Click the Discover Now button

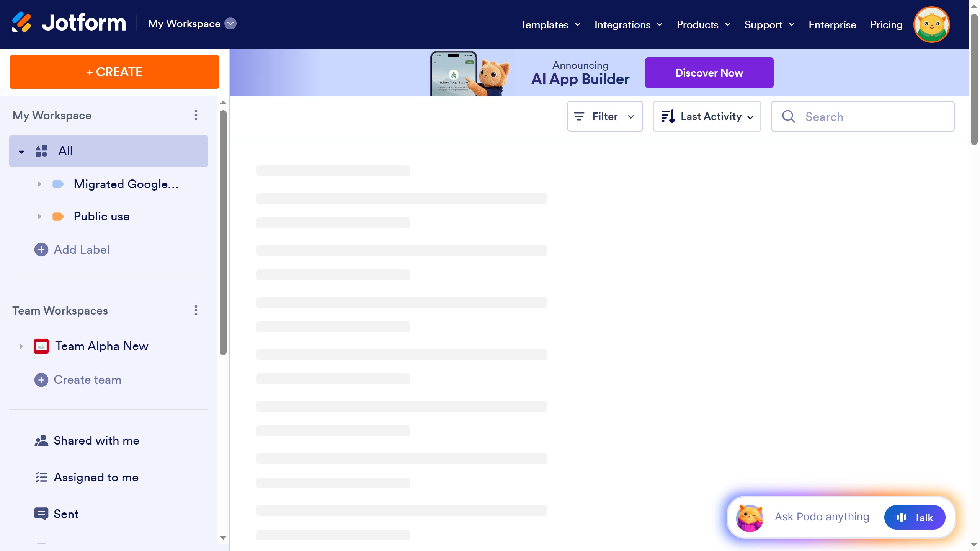click(709, 73)
